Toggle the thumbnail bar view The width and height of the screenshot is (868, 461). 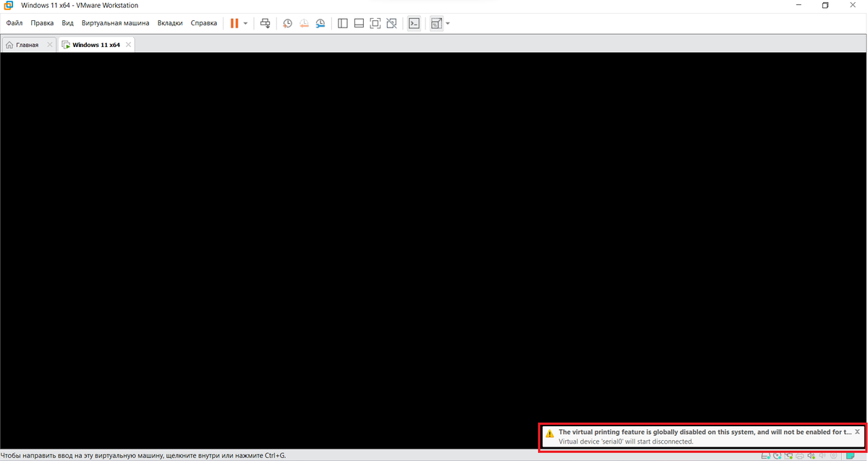pyautogui.click(x=359, y=23)
